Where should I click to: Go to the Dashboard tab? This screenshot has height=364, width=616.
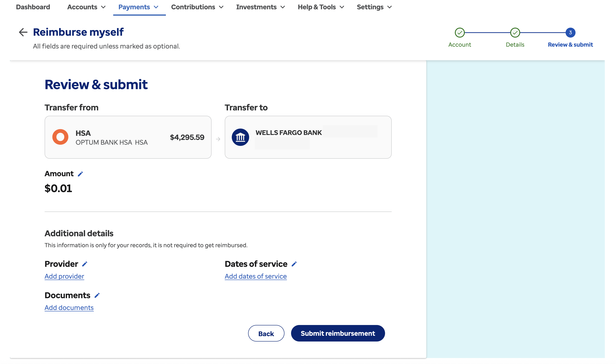pos(33,7)
